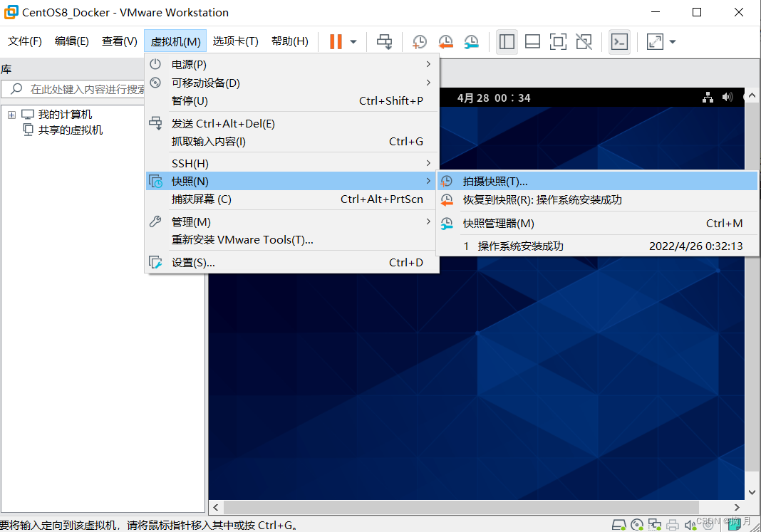The height and width of the screenshot is (532, 761).
Task: Select 发送 Ctrl+Alt+Del(E) entry
Action: [x=291, y=124]
